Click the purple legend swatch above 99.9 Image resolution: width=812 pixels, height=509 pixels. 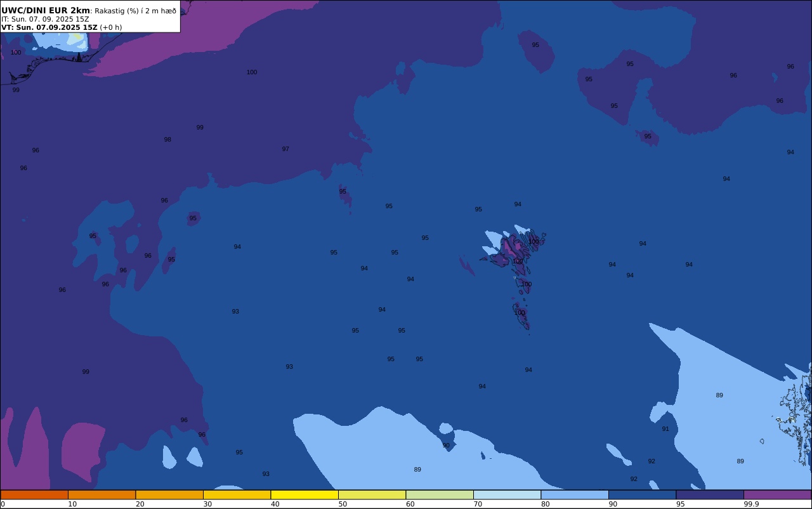777,494
